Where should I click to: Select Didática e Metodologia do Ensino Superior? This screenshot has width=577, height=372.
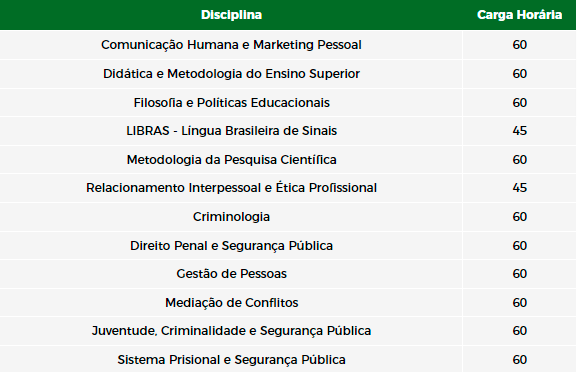(231, 74)
